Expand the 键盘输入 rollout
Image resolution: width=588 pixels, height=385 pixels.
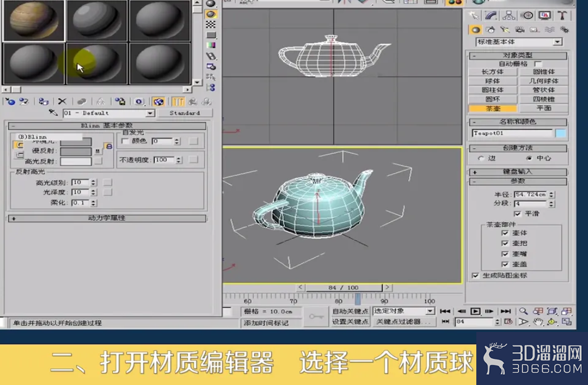[x=518, y=172]
